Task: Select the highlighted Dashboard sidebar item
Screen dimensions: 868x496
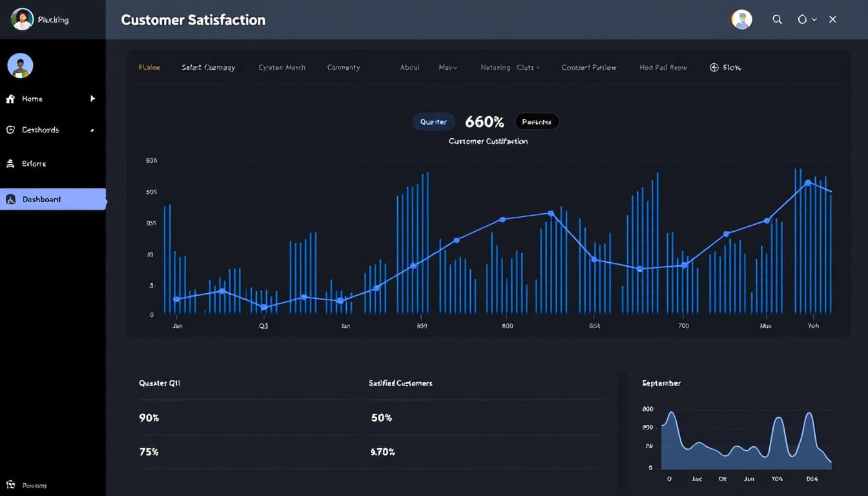Action: coord(53,200)
